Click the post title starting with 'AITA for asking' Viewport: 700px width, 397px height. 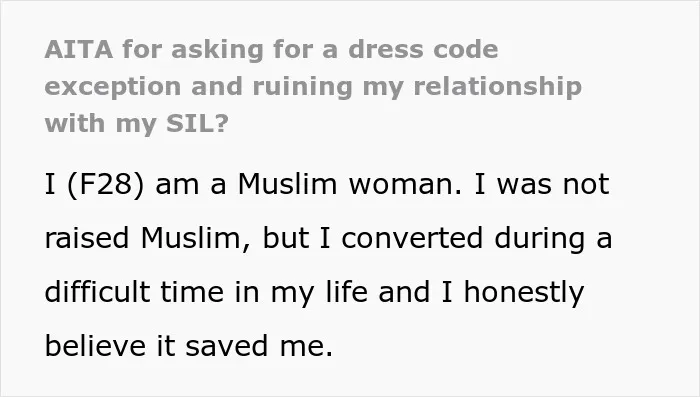pos(313,86)
